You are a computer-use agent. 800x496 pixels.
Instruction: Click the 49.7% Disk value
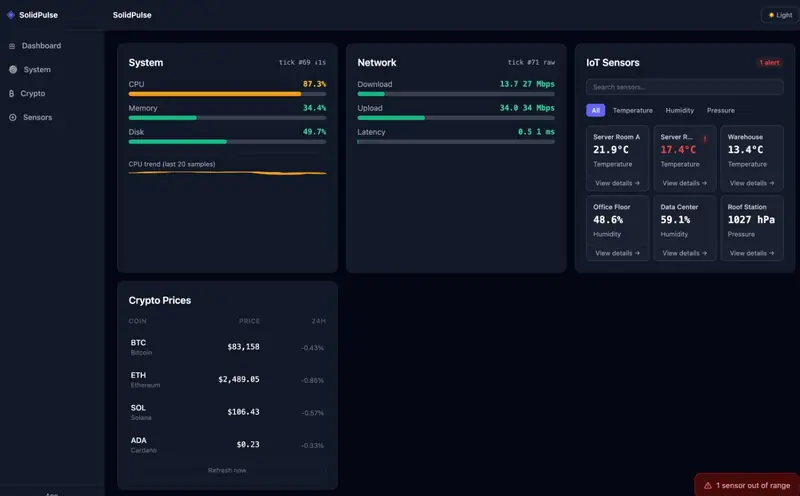pos(314,132)
